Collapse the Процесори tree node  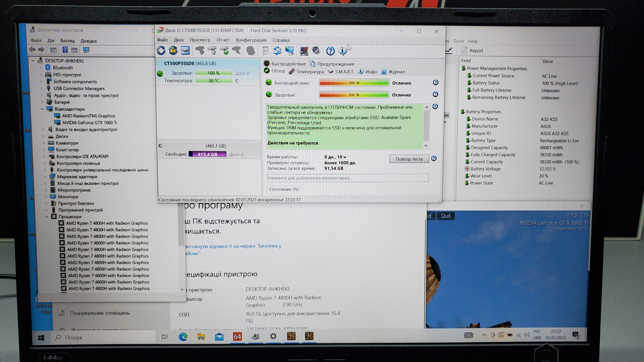(47, 216)
